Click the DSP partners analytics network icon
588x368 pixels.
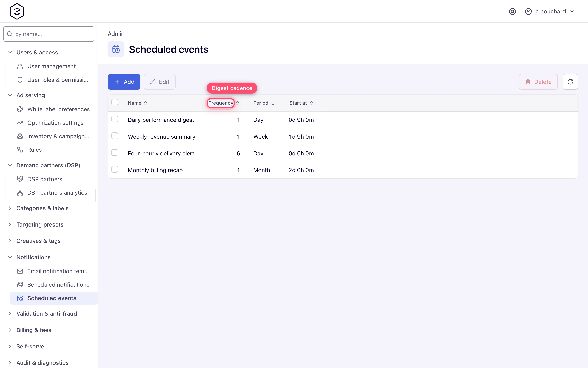[x=20, y=193]
